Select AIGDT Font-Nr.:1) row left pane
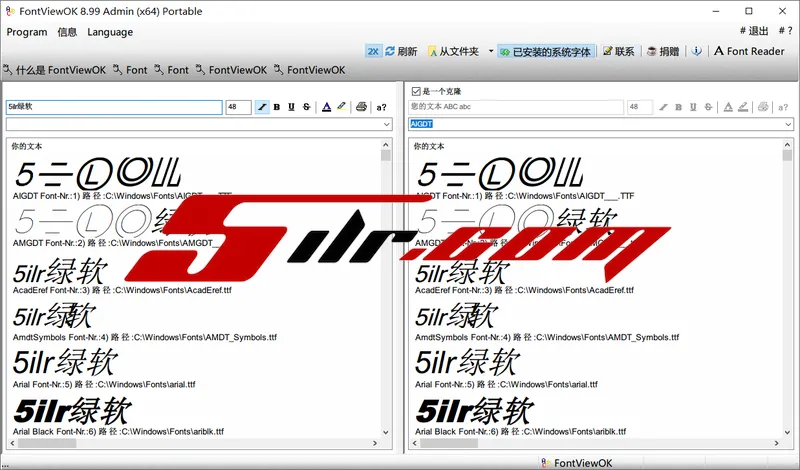This screenshot has height=470, width=800. coord(122,196)
